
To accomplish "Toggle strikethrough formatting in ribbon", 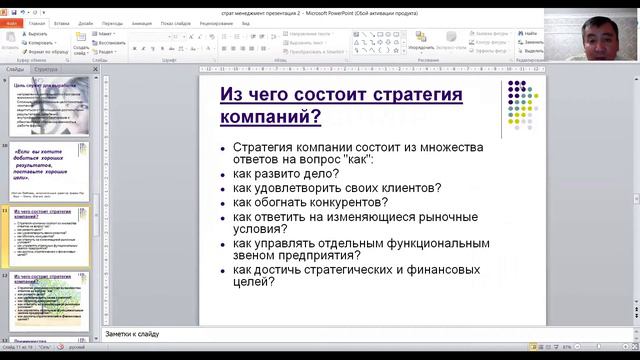I will pyautogui.click(x=171, y=49).
